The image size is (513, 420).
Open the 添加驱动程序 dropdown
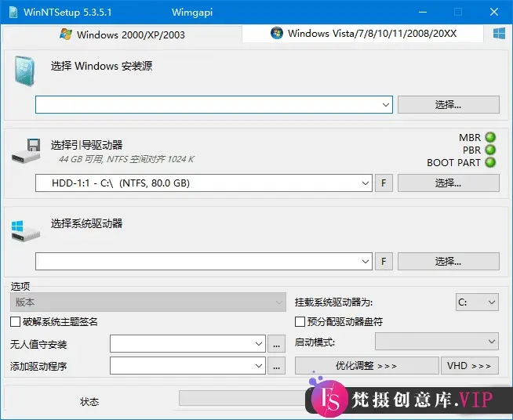coord(187,366)
